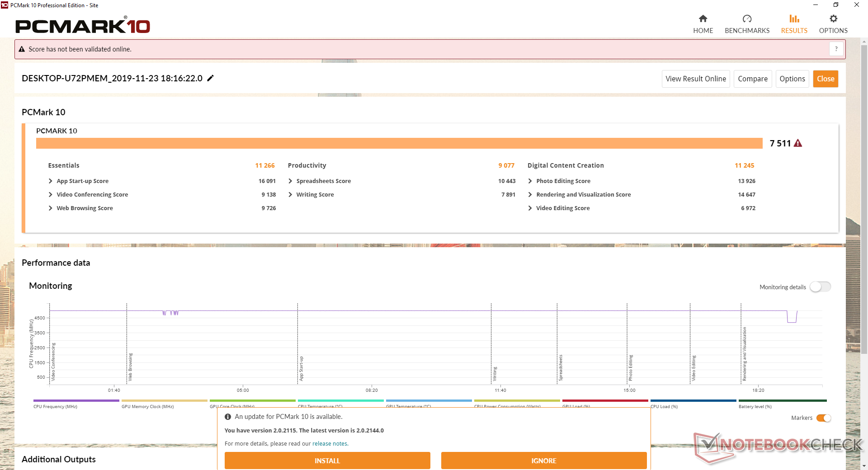
Task: Click the Additional Outputs heading
Action: [59, 459]
